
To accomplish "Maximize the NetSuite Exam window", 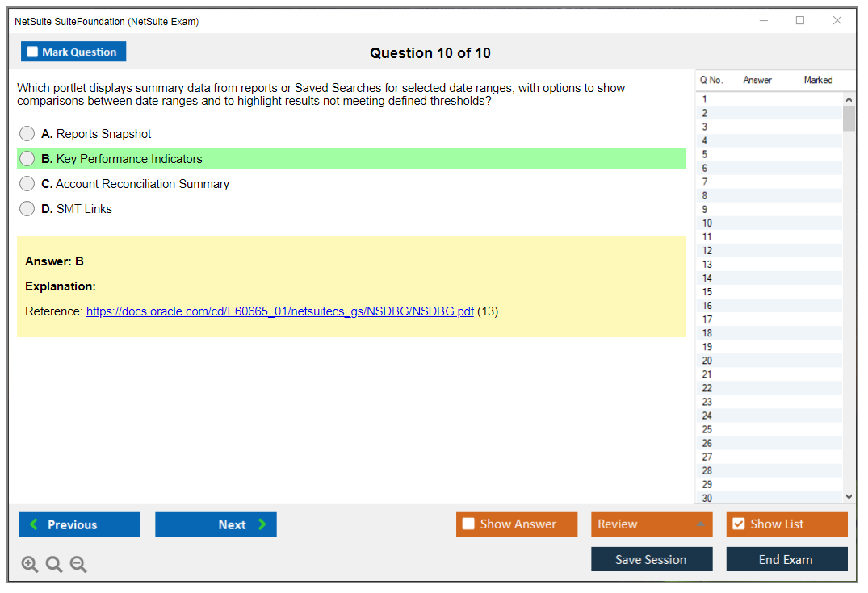I will point(800,20).
